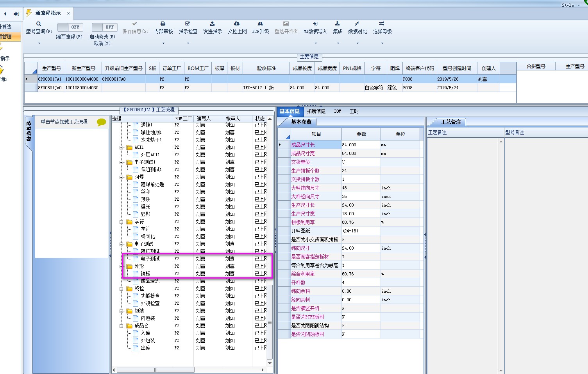Collapse the 阻焊 folder node
The height and width of the screenshot is (374, 588).
122,177
